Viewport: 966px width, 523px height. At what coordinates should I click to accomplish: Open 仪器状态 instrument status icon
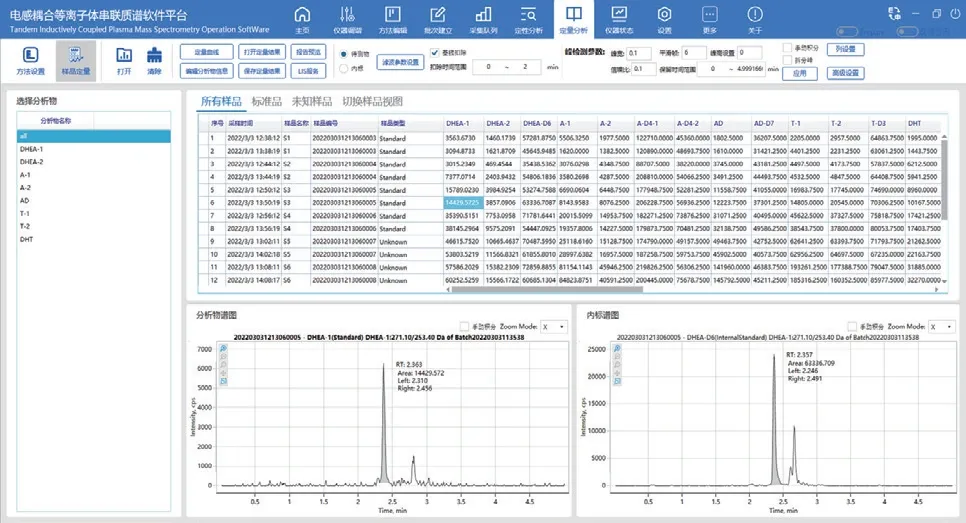pos(619,20)
